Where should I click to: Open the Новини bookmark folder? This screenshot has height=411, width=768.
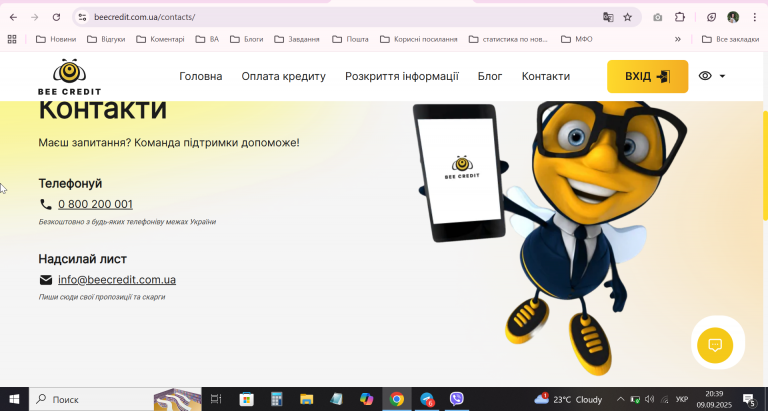tap(56, 39)
